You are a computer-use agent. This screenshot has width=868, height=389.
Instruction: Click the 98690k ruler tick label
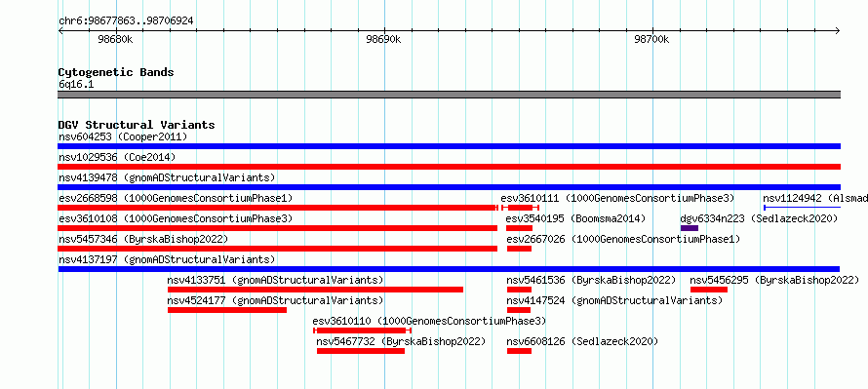[383, 39]
